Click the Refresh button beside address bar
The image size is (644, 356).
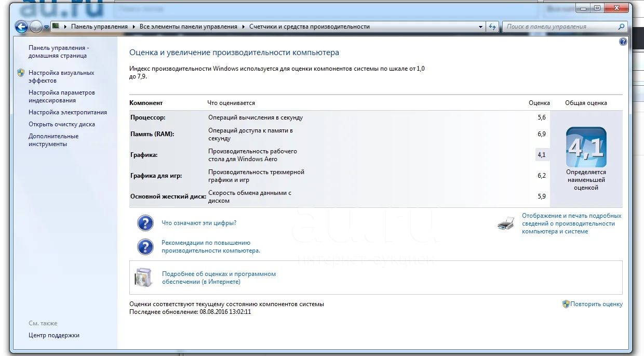tap(493, 27)
